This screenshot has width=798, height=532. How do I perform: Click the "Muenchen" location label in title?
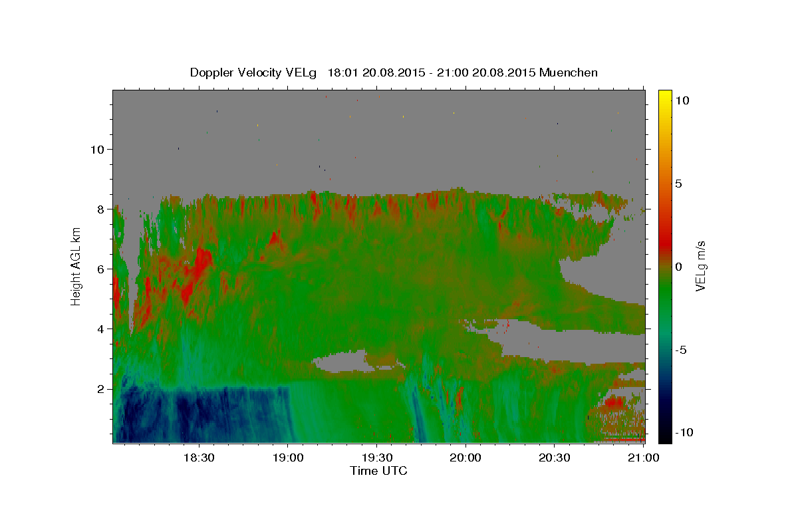[x=569, y=72]
